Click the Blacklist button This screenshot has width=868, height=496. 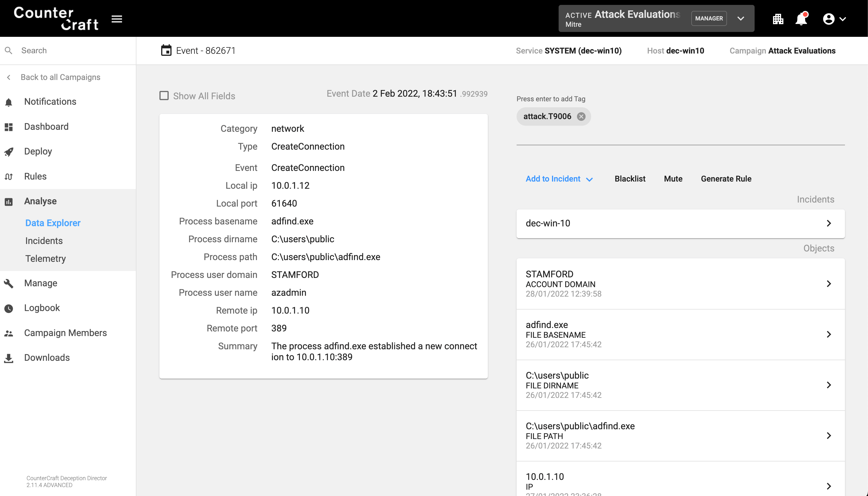pyautogui.click(x=630, y=179)
